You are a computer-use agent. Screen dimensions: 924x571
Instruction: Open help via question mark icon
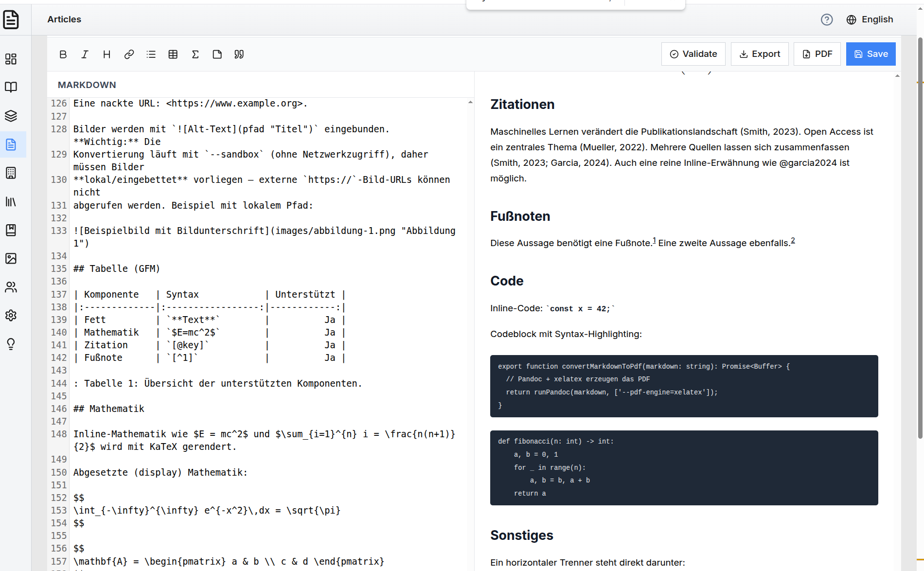click(x=827, y=19)
